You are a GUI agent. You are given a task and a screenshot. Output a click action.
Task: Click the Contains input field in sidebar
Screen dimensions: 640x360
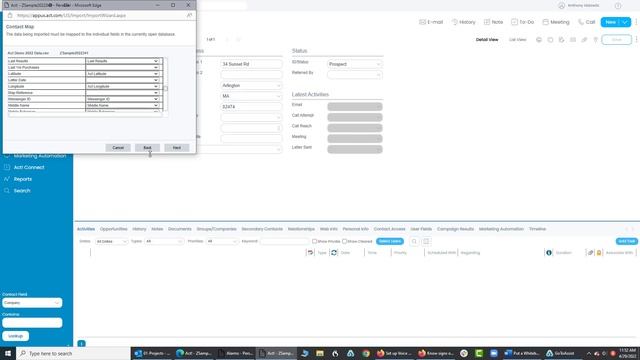click(32, 322)
